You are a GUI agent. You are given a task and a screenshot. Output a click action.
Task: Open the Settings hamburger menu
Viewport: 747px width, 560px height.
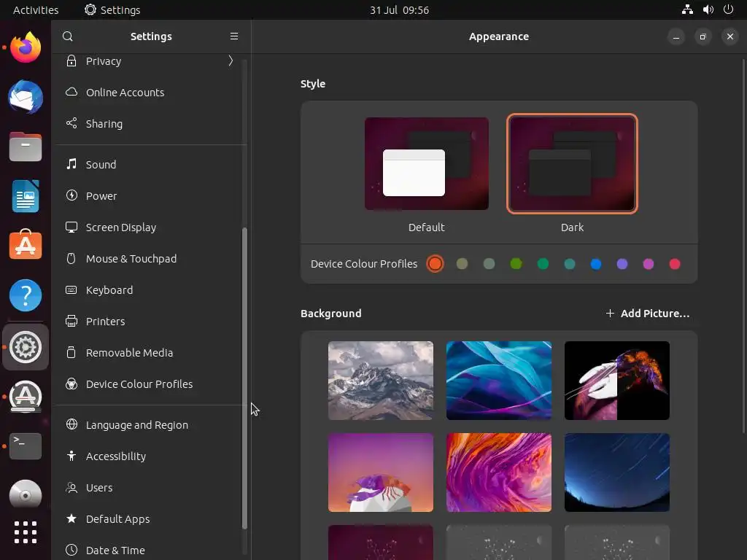pos(234,36)
